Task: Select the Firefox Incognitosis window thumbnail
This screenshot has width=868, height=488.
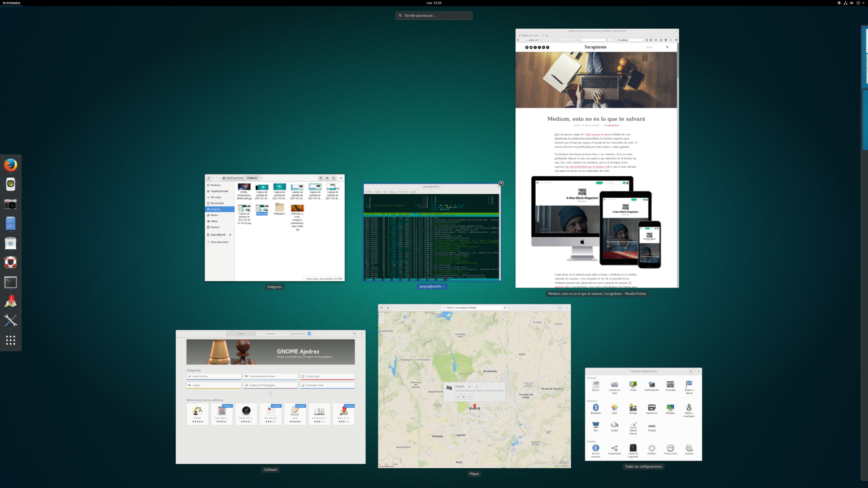Action: pyautogui.click(x=597, y=158)
